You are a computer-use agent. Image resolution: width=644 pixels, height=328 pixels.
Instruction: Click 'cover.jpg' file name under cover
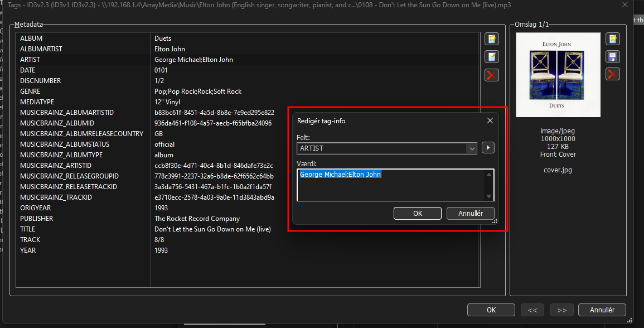tap(558, 170)
